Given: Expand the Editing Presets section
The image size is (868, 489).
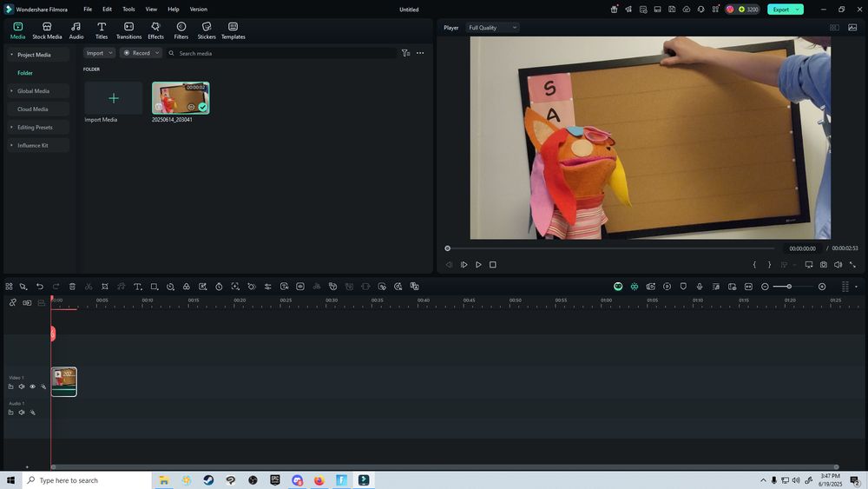Looking at the screenshot, I should tap(11, 128).
